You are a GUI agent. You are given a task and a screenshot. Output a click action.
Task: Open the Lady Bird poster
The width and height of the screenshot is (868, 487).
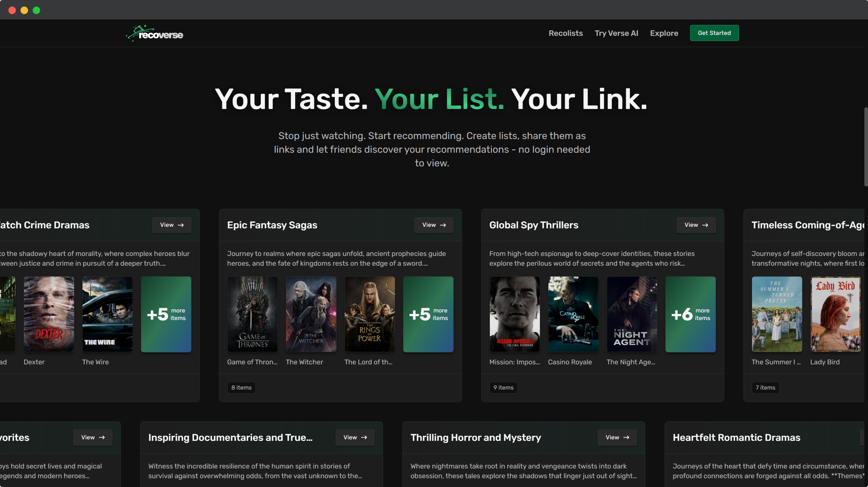coord(835,314)
